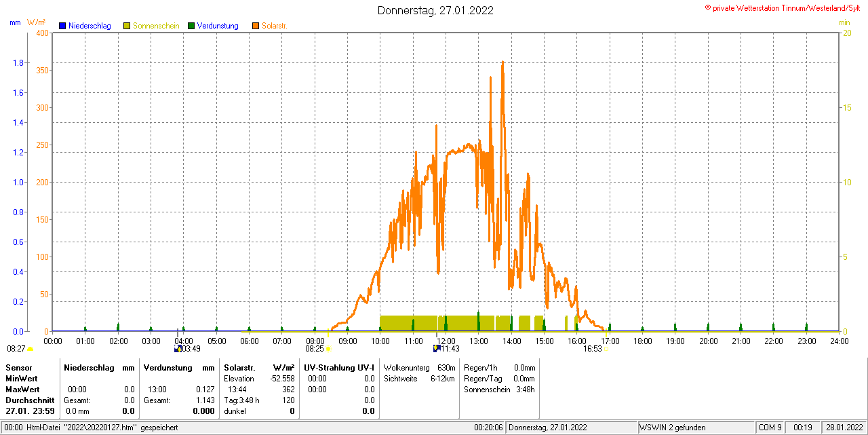The height and width of the screenshot is (435, 868).
Task: Click the 18:00 label on the time axis
Action: (642, 341)
